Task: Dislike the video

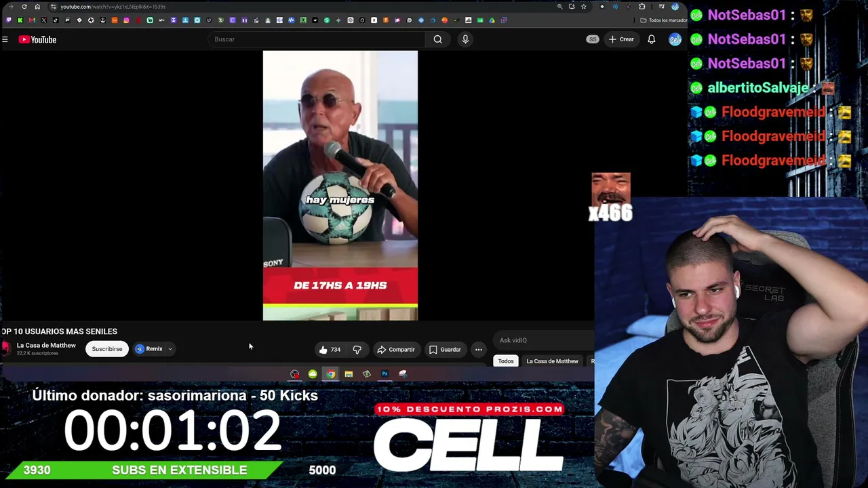Action: (357, 350)
